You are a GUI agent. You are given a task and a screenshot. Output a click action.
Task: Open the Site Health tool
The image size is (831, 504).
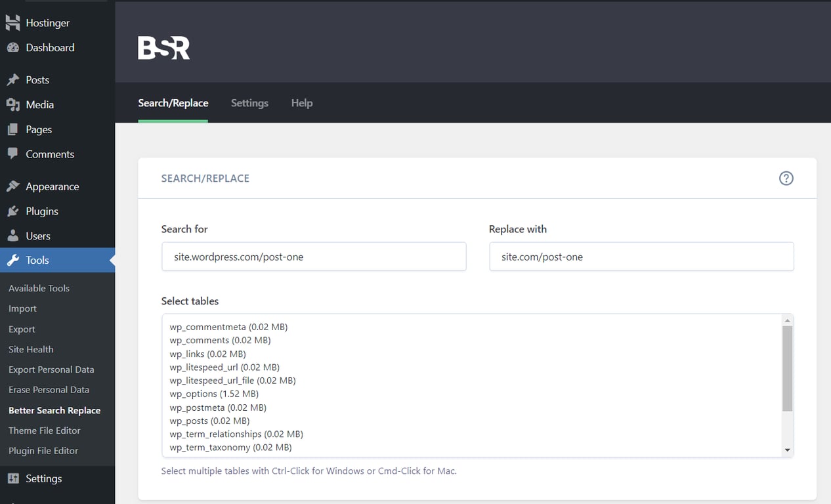pos(31,349)
